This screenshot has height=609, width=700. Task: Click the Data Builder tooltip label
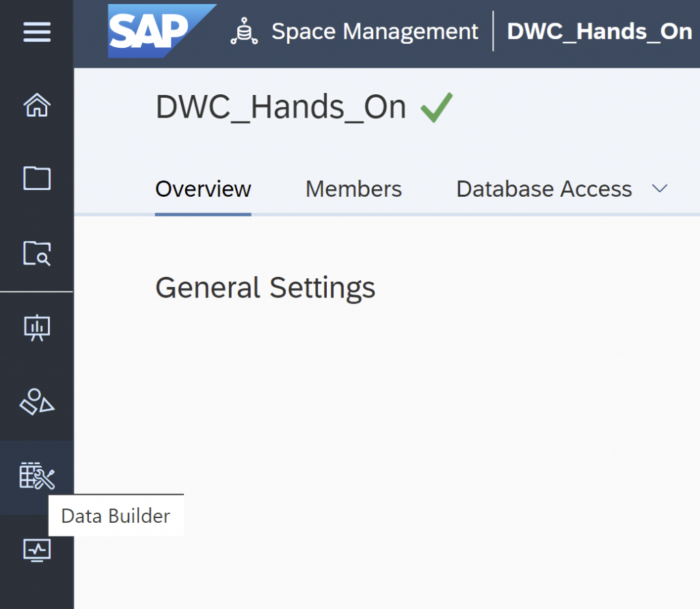[116, 515]
